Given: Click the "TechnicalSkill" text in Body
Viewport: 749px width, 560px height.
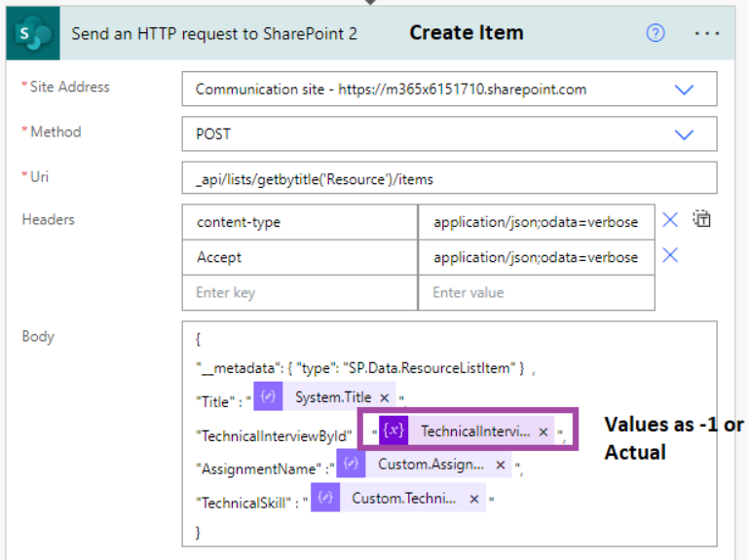Looking at the screenshot, I should [243, 504].
